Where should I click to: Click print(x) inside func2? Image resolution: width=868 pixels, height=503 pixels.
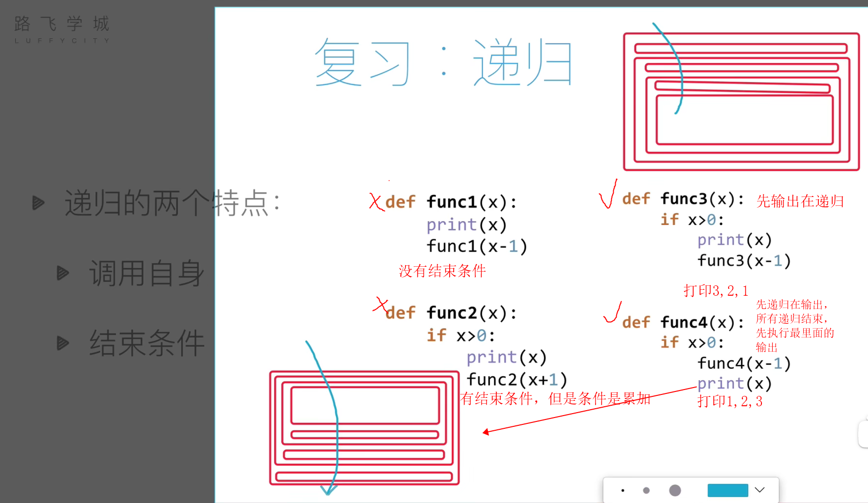507,357
